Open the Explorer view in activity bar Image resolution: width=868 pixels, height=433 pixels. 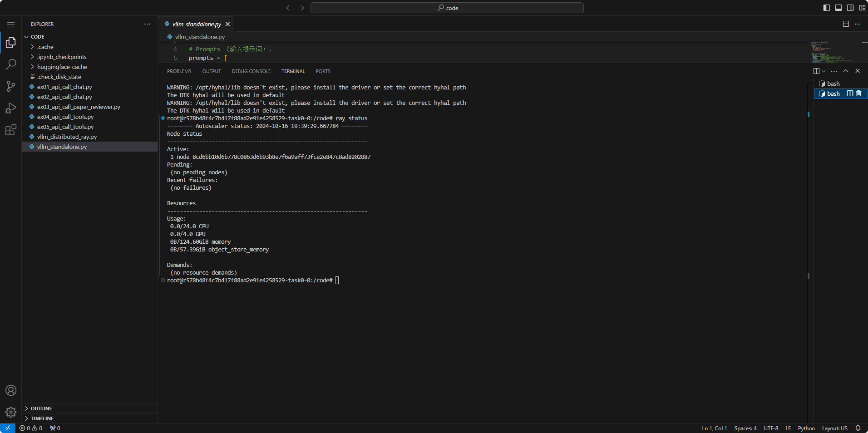click(x=11, y=43)
